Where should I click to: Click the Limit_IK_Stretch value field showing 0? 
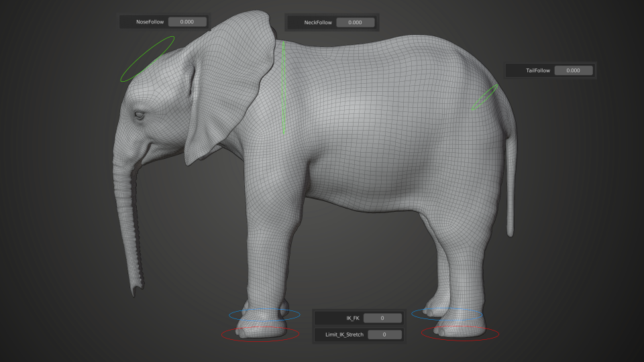tap(384, 335)
